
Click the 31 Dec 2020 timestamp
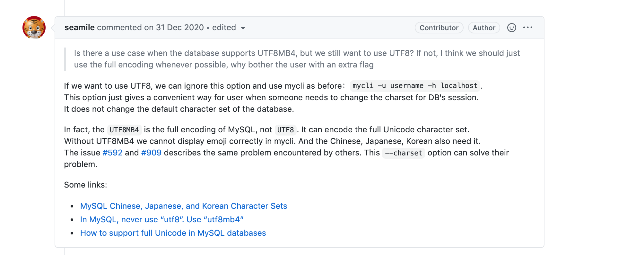[x=180, y=28]
